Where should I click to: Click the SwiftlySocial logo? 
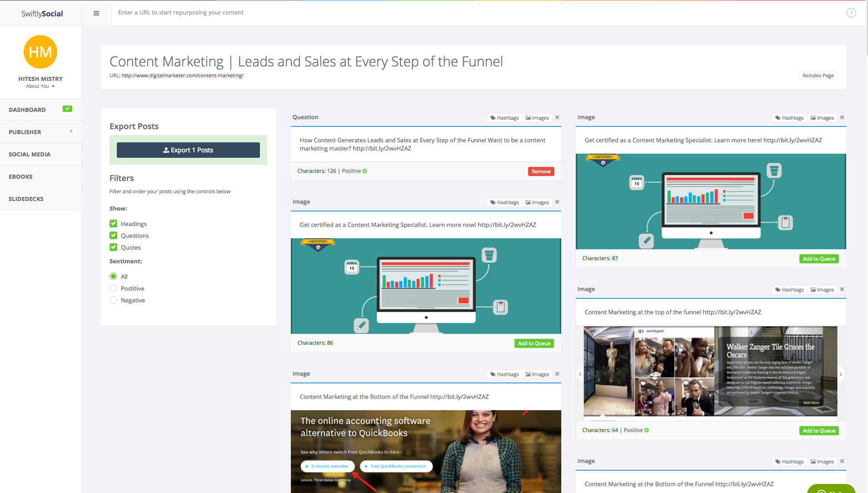coord(42,14)
